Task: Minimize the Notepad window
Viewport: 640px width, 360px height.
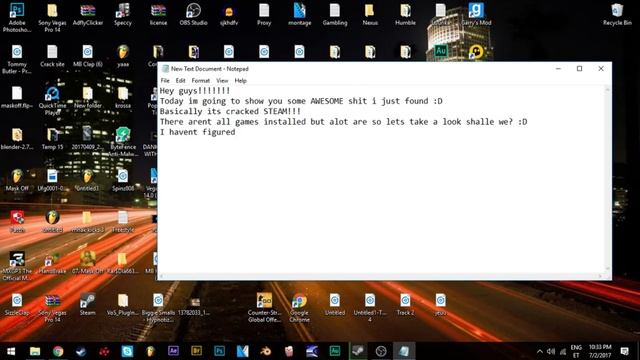Action: tap(558, 69)
